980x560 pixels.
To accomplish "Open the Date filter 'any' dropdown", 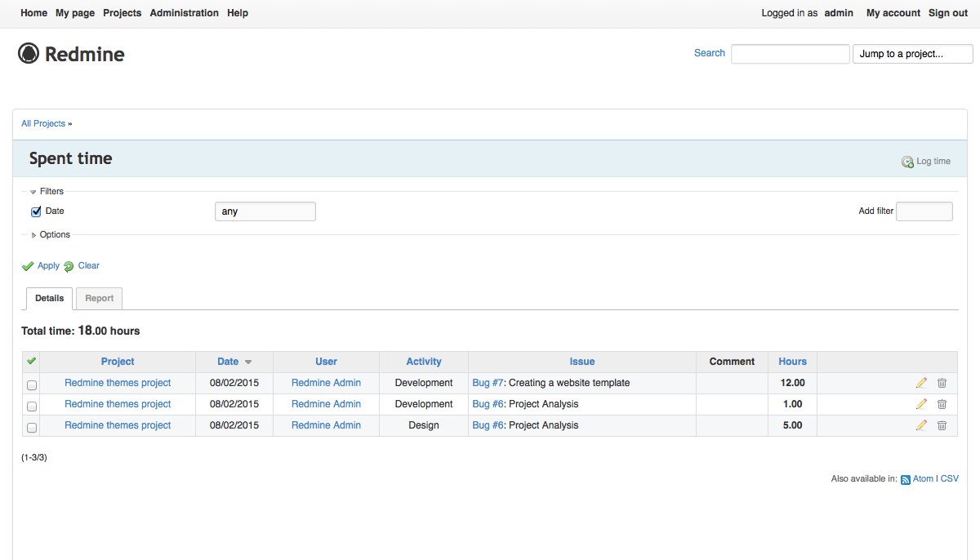I will [265, 211].
